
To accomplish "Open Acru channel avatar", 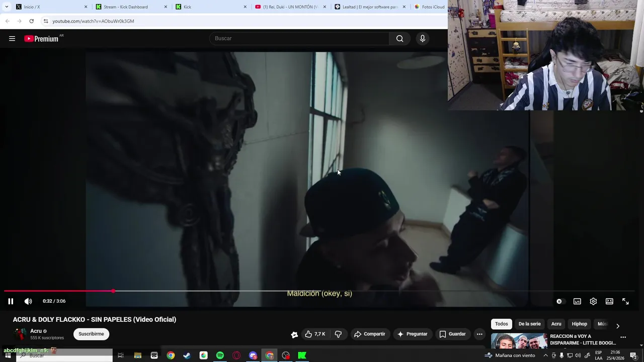I will (20, 334).
